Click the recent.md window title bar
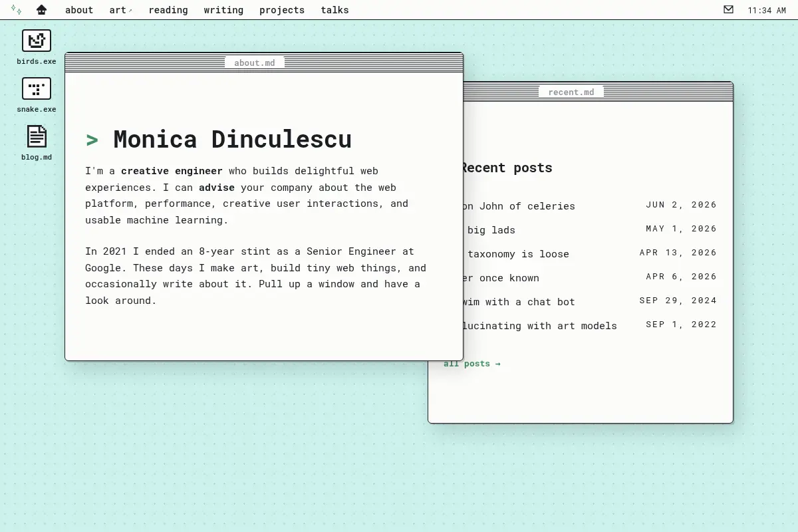The width and height of the screenshot is (798, 532). pyautogui.click(x=598, y=92)
